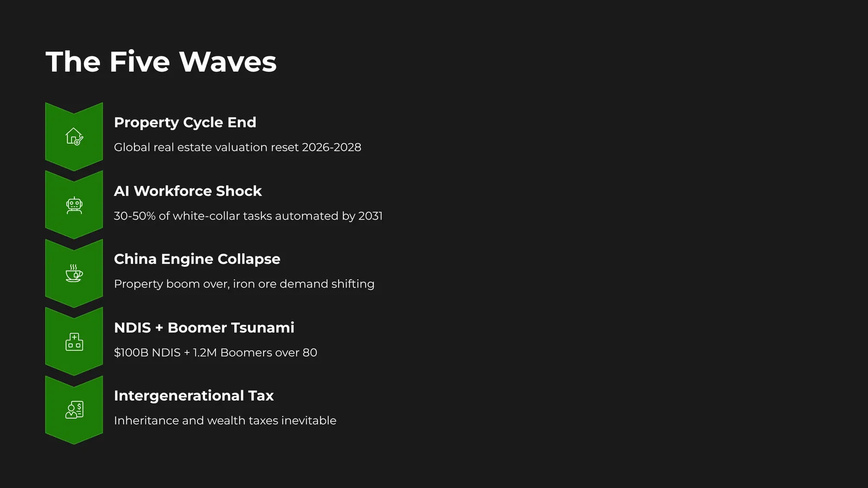Click the text Global real estate valuation reset
The width and height of the screenshot is (868, 488).
207,147
